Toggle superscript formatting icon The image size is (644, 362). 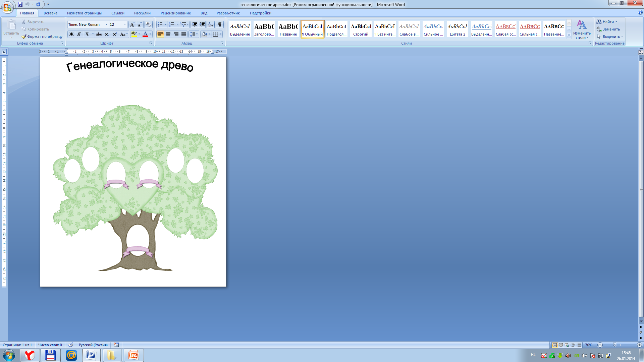[x=115, y=34]
